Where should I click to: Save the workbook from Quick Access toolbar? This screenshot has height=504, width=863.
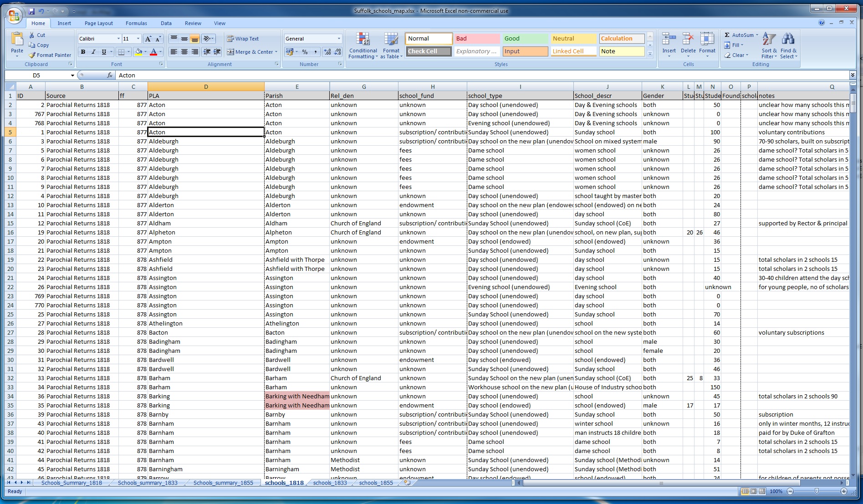pos(31,11)
